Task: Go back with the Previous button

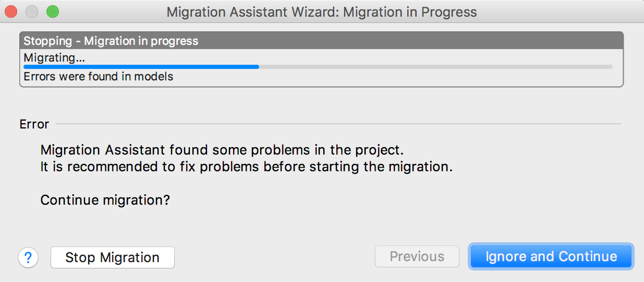Action: click(x=417, y=257)
